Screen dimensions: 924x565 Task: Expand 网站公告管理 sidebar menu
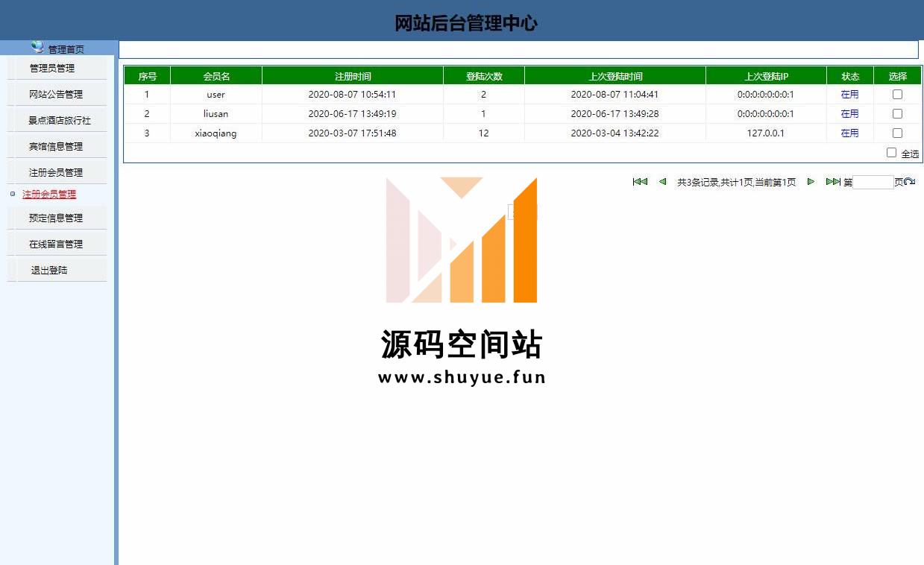(57, 95)
